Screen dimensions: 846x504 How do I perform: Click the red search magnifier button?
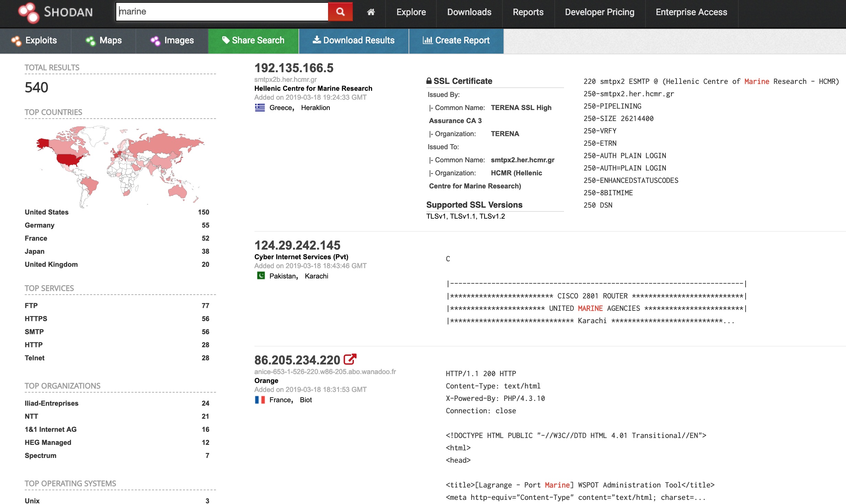tap(340, 12)
